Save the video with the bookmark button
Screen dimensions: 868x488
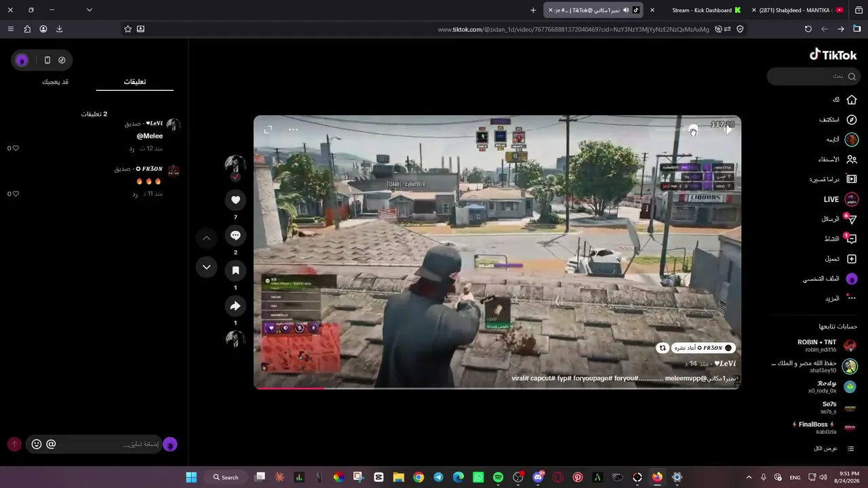[x=235, y=270]
